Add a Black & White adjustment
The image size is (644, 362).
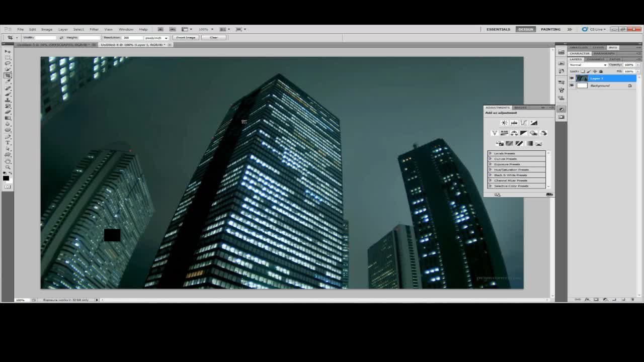[x=524, y=133]
